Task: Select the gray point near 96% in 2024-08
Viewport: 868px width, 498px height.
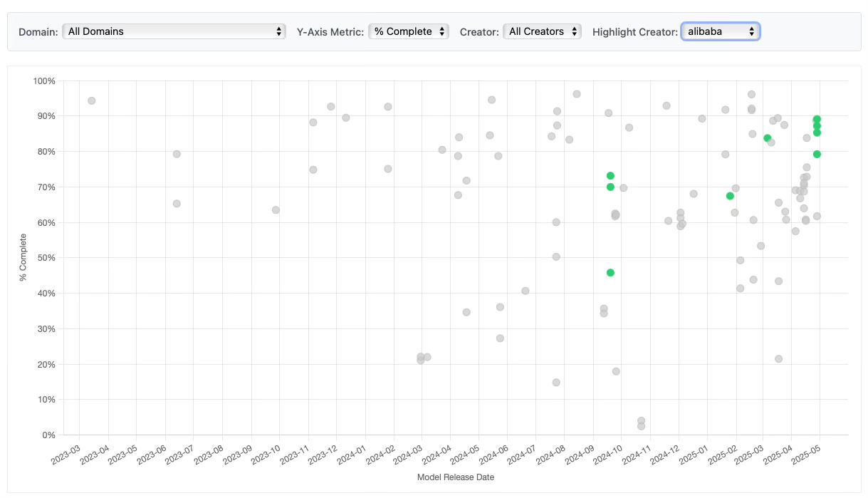Action: point(577,94)
